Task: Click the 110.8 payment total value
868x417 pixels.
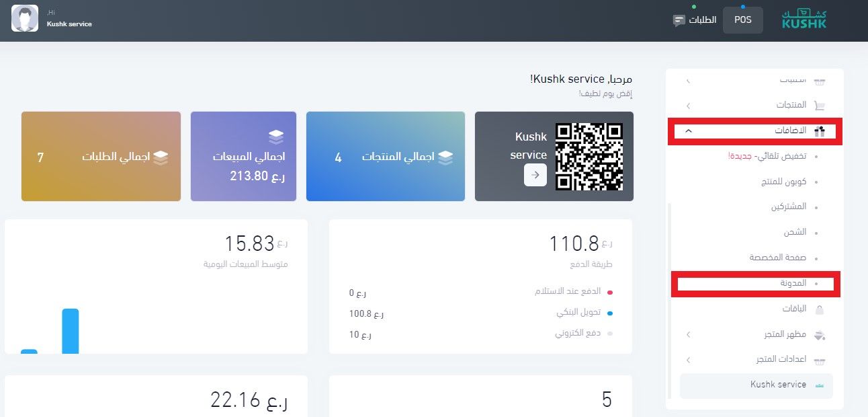Action: pyautogui.click(x=574, y=244)
